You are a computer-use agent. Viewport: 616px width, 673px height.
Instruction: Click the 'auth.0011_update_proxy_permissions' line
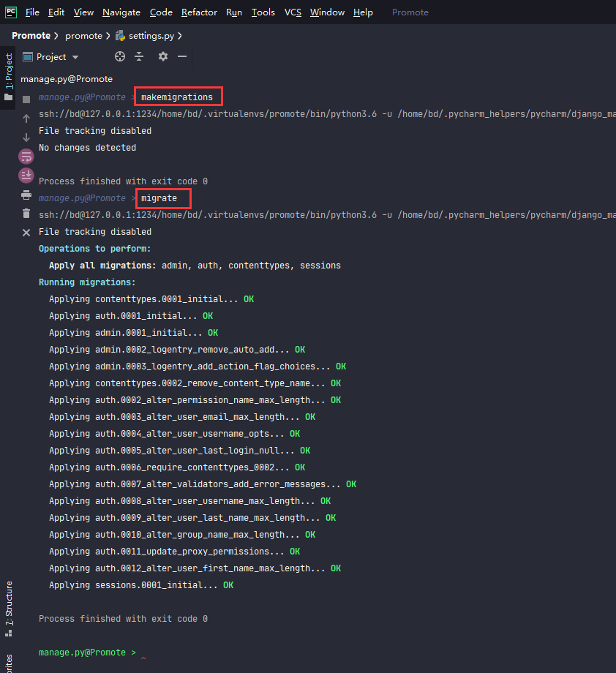coord(174,552)
